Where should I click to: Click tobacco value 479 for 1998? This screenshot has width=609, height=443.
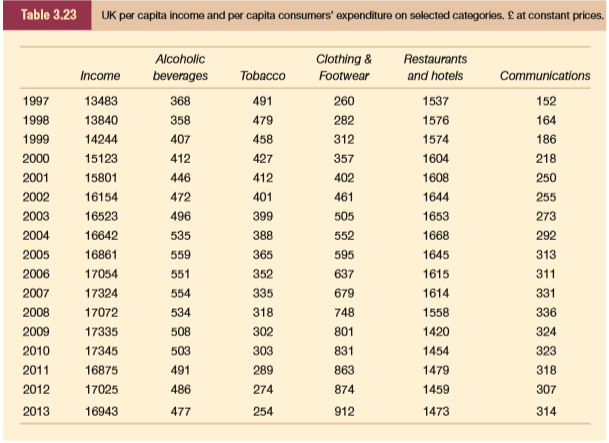(x=263, y=120)
